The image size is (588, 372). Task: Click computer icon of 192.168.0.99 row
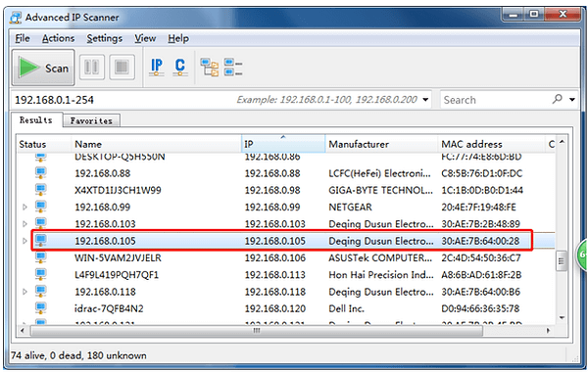40,207
